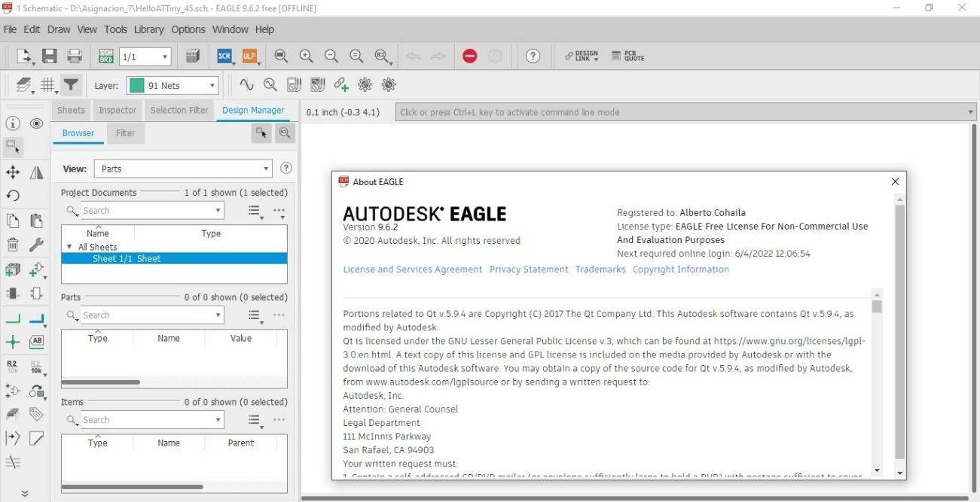The image size is (980, 502).
Task: Run a script with the SCR icon
Action: [x=224, y=56]
